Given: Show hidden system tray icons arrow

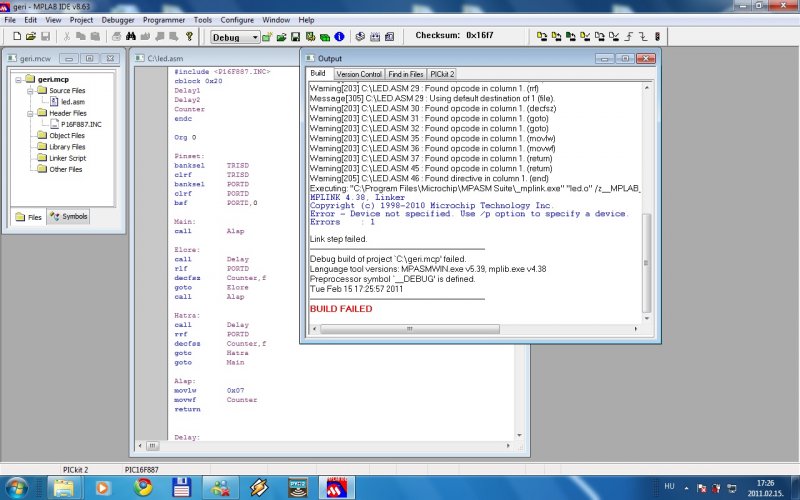Looking at the screenshot, I should (x=686, y=488).
